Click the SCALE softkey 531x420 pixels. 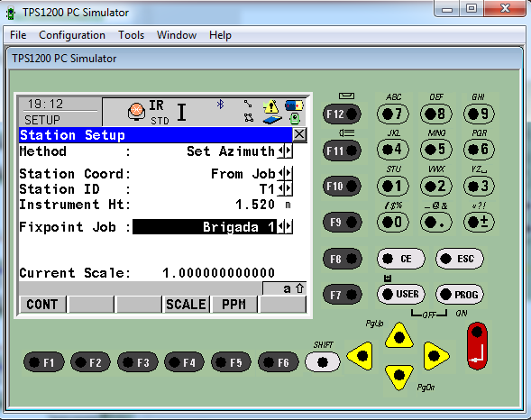pos(186,305)
